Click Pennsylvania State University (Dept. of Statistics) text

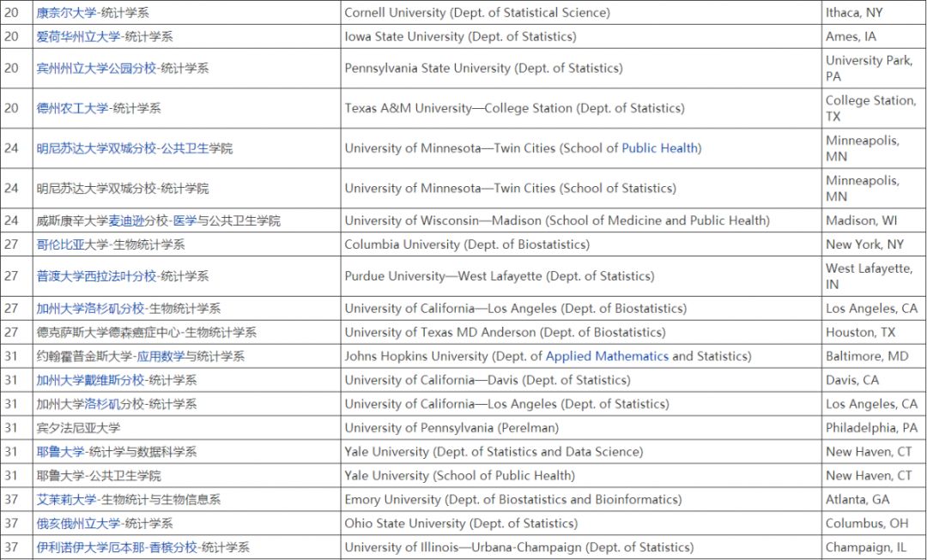click(x=483, y=69)
